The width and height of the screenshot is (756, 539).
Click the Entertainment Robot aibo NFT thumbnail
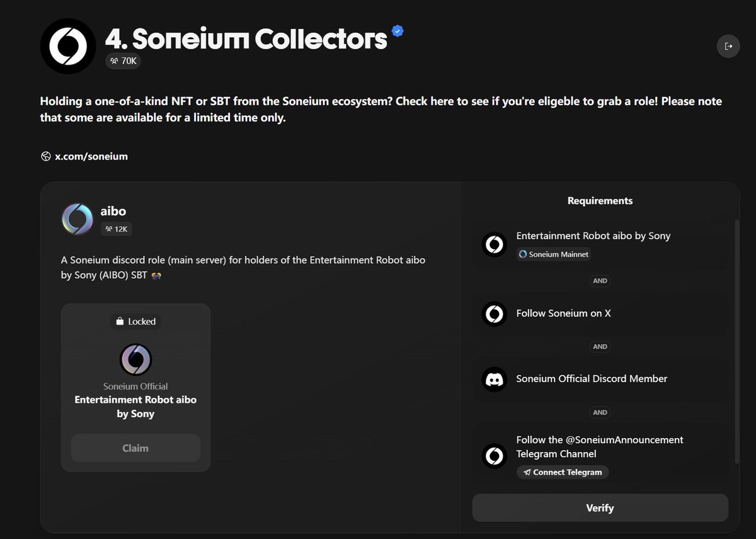(x=135, y=359)
